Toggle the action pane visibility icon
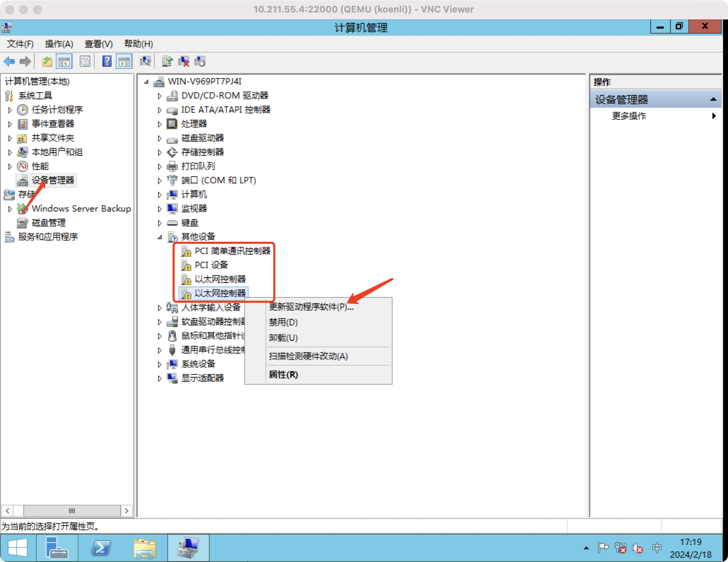The width and height of the screenshot is (728, 562). pos(124,61)
